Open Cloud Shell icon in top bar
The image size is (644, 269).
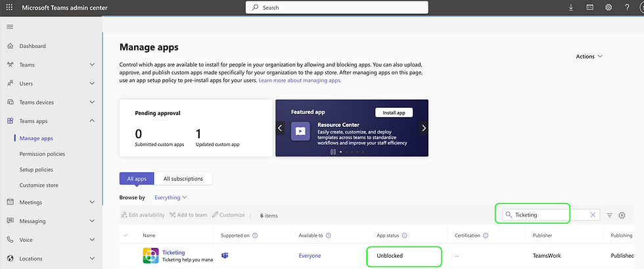tap(590, 7)
